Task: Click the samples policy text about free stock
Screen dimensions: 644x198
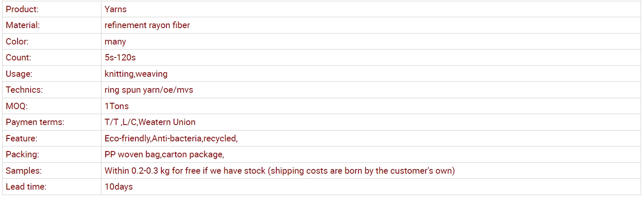Action: pos(280,171)
